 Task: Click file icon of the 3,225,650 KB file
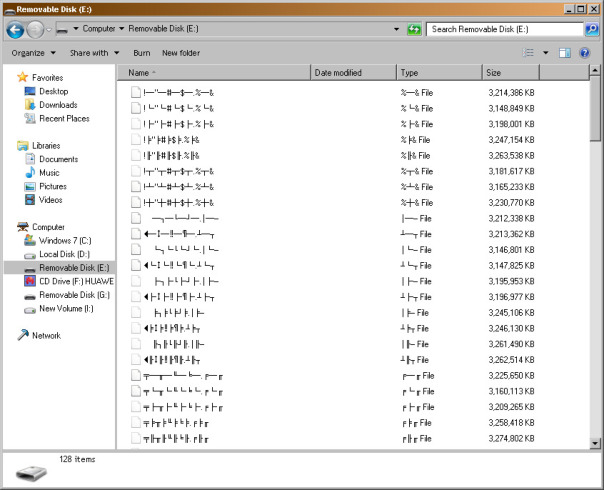pyautogui.click(x=136, y=375)
